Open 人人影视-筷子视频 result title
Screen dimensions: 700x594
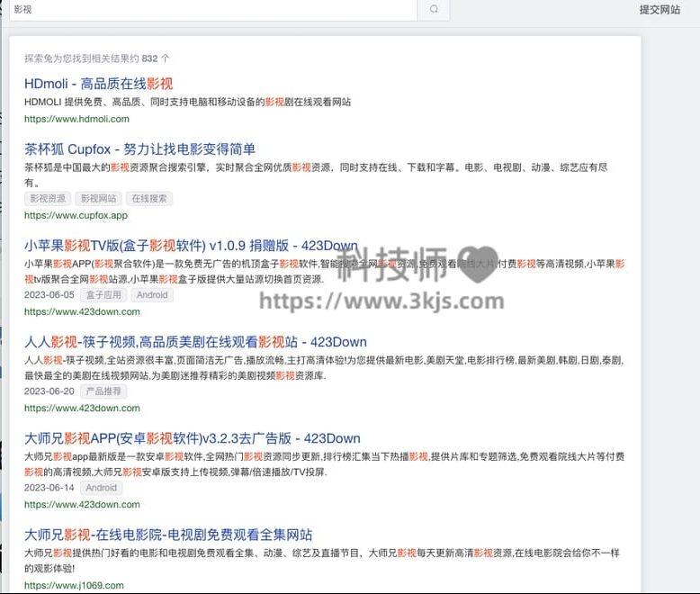195,342
